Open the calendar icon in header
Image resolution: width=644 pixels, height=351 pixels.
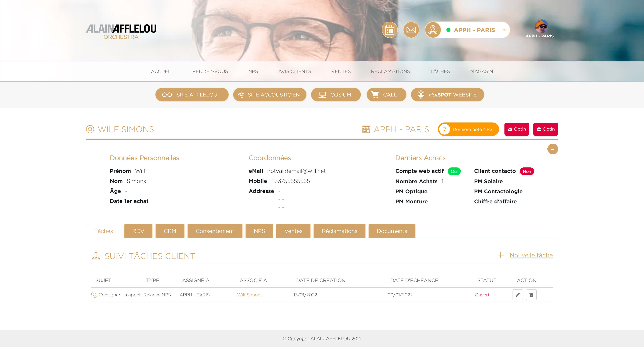(389, 30)
